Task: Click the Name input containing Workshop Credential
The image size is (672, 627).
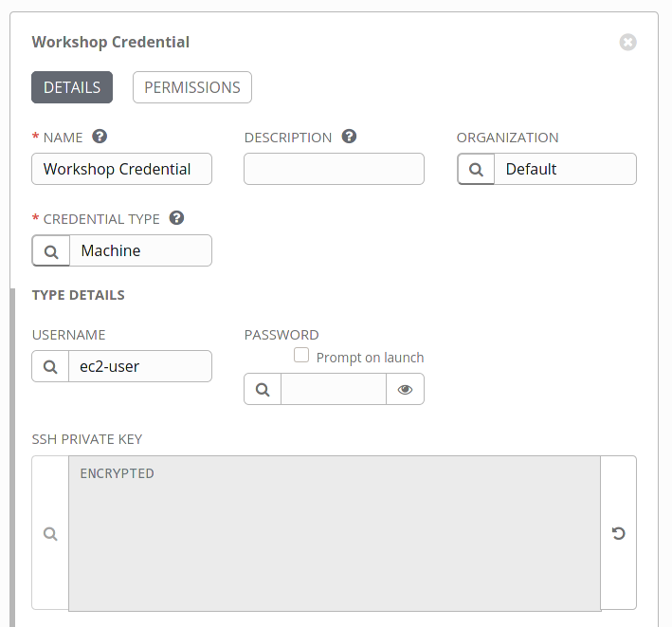Action: click(x=121, y=169)
